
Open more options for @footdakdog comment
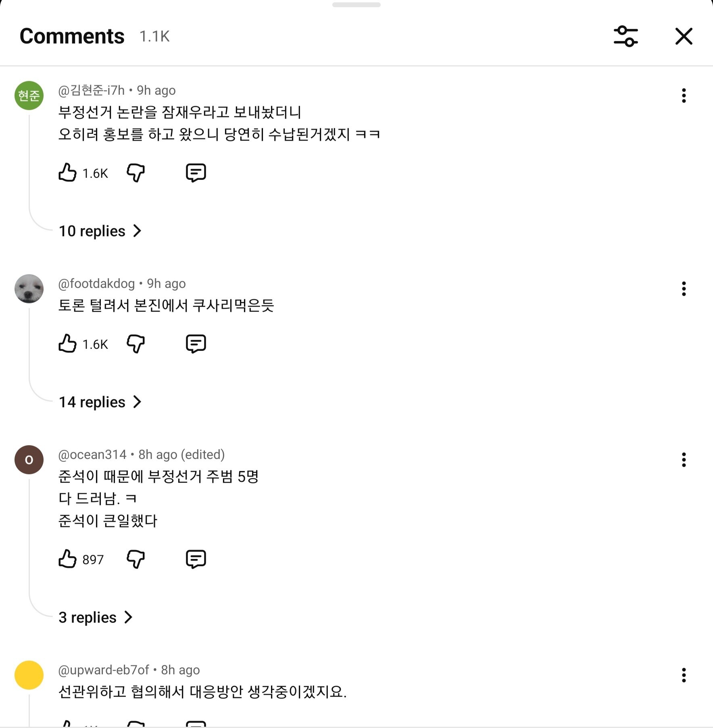point(684,289)
